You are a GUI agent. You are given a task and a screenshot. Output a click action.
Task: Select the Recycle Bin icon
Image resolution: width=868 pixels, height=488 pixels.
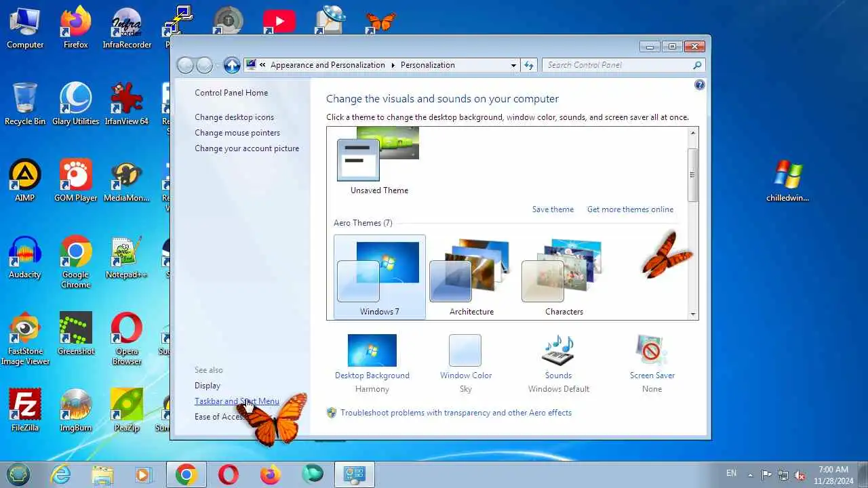pos(25,104)
